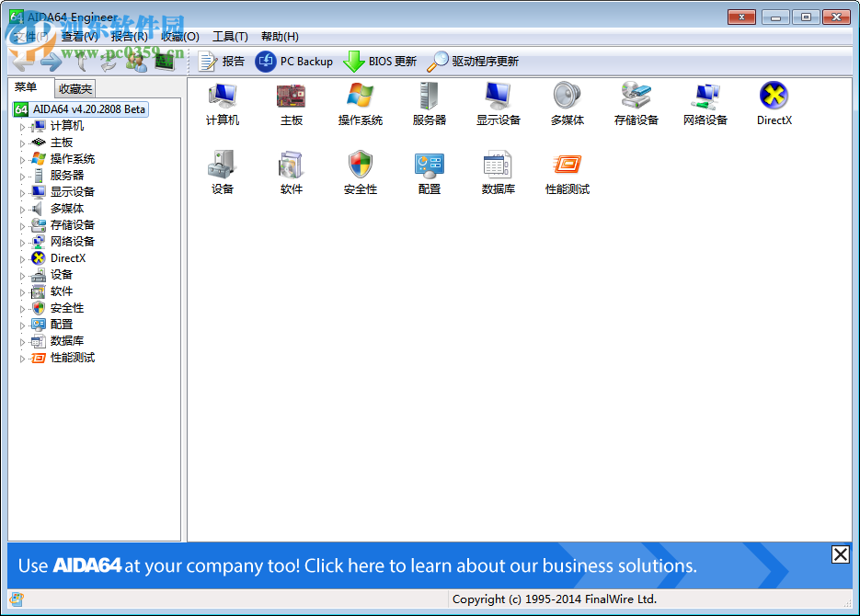Open the 查看(V) menu
Image resolution: width=860 pixels, height=616 pixels.
tap(79, 37)
